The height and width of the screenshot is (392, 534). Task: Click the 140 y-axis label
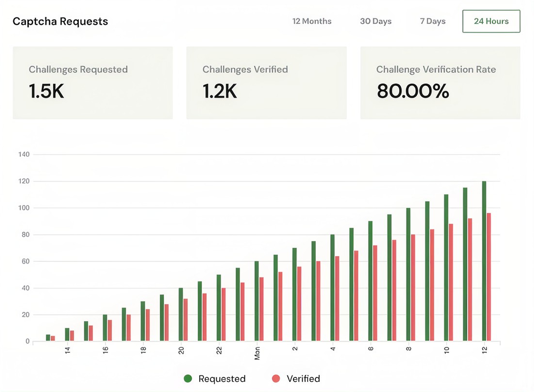point(24,154)
